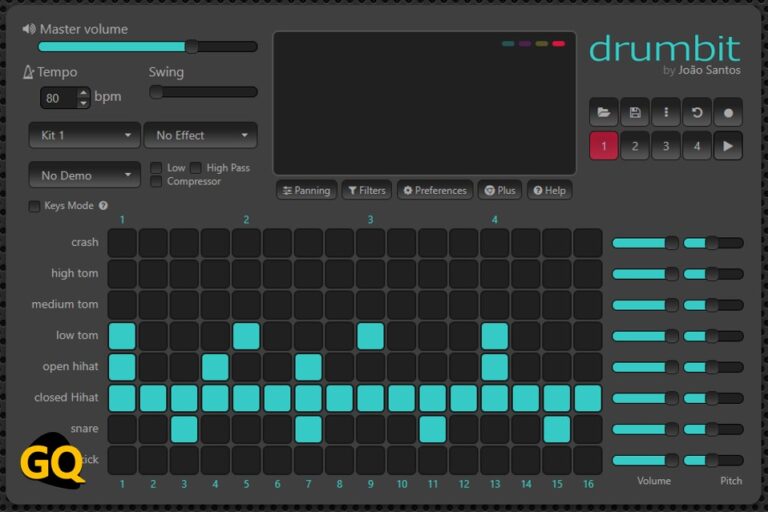
Task: Open the Filters panel
Action: pos(367,190)
